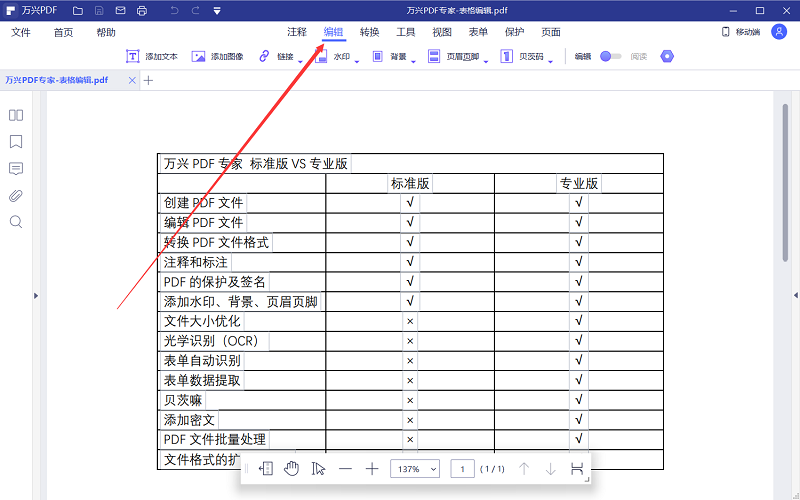Image resolution: width=800 pixels, height=500 pixels.
Task: Open the user account avatar
Action: (x=779, y=32)
